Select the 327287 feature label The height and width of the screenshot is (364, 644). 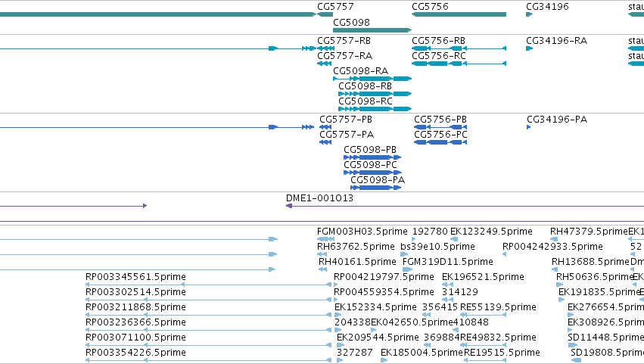click(x=355, y=353)
